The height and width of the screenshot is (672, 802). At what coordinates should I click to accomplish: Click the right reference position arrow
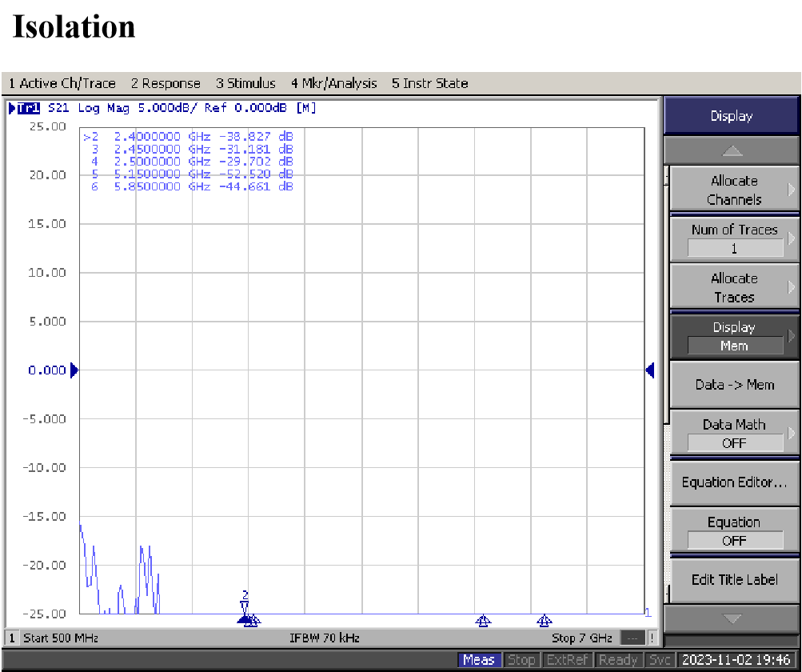pos(650,370)
